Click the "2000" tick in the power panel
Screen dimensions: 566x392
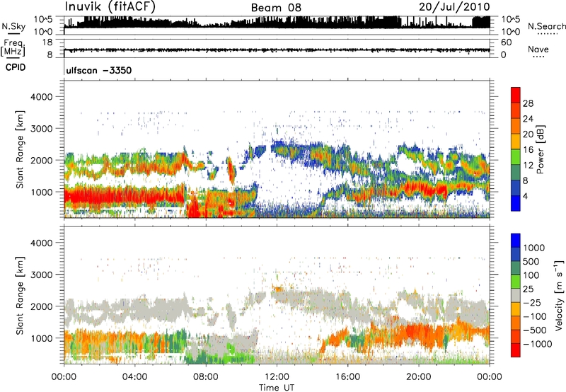[41, 160]
